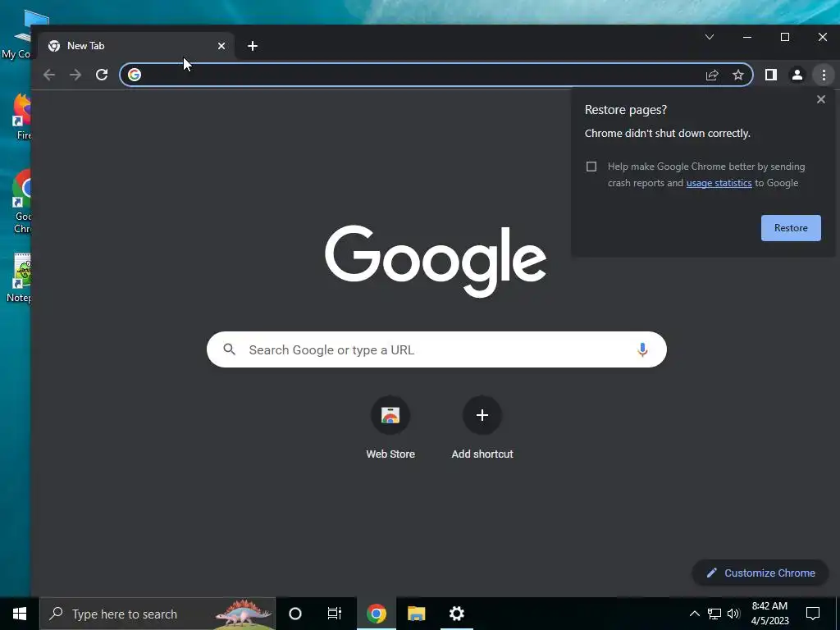The height and width of the screenshot is (630, 840).
Task: Select Chrome icon on the taskbar
Action: click(x=377, y=614)
